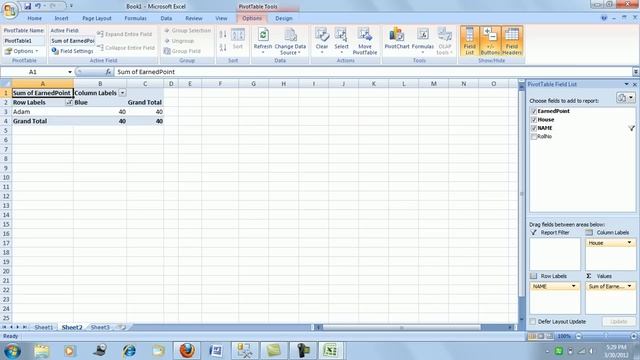This screenshot has height=360, width=640.
Task: Toggle the Field List pane
Action: pos(469,41)
